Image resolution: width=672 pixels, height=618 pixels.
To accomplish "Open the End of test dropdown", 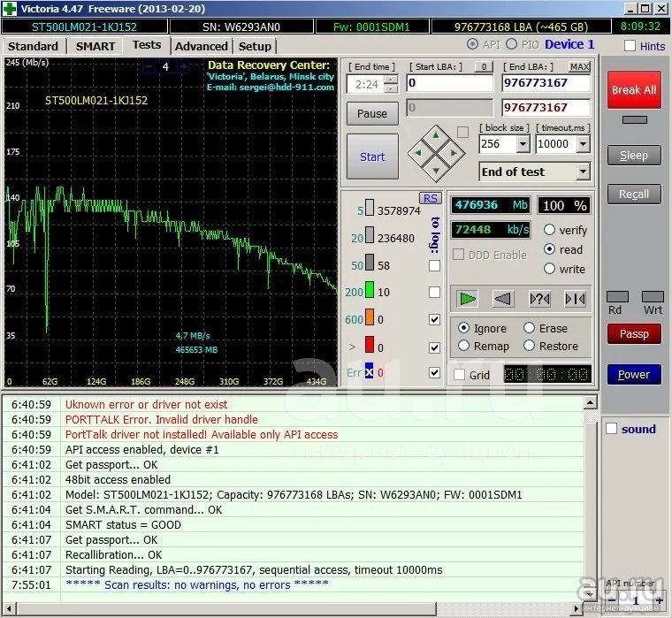I will (x=583, y=172).
